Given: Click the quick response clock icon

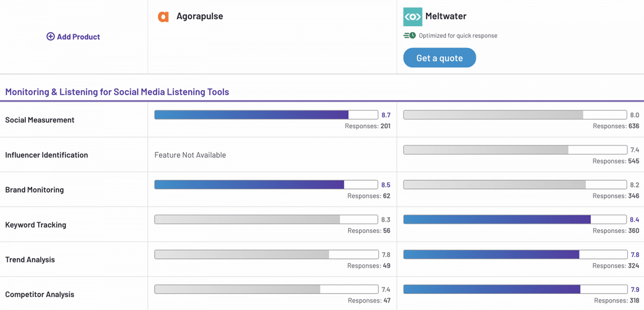Looking at the screenshot, I should point(409,35).
